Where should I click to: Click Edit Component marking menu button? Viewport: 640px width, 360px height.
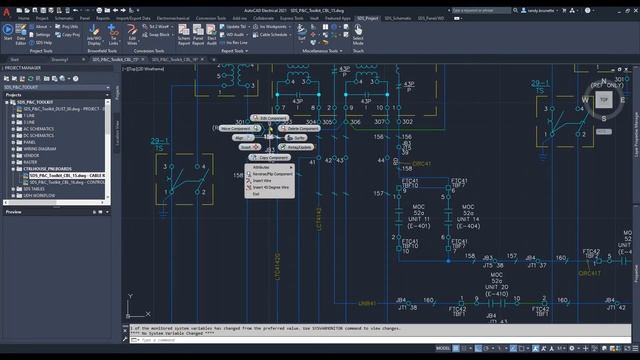coord(270,118)
